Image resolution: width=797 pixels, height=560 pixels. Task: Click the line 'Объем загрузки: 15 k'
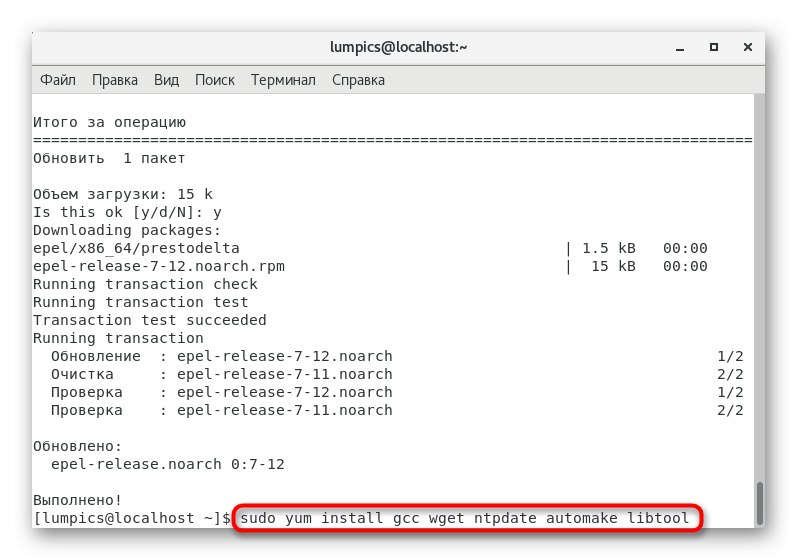[122, 194]
